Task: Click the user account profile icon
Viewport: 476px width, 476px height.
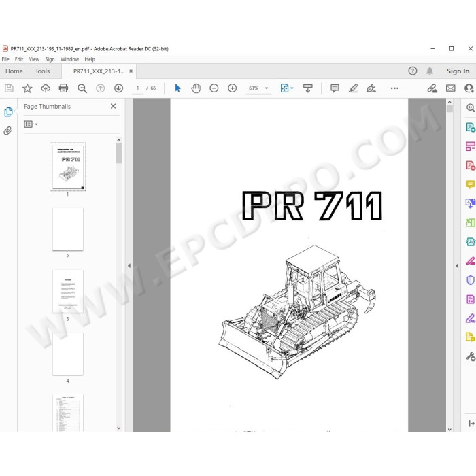Action: (469, 88)
